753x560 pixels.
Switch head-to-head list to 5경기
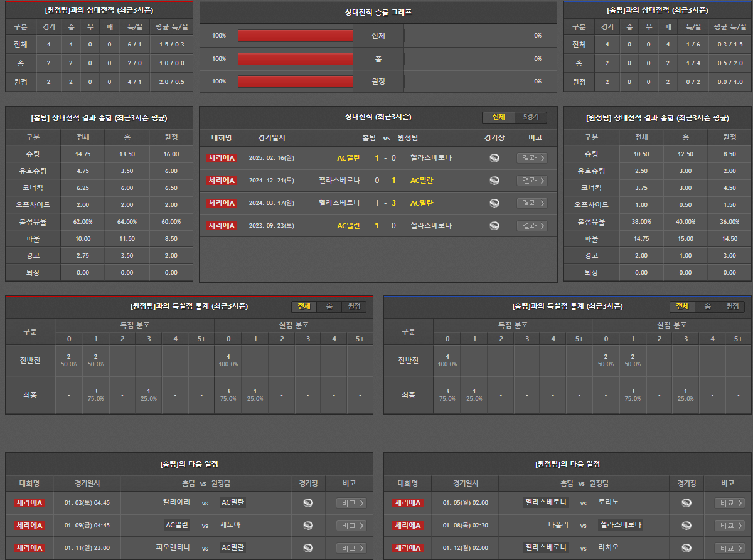coord(531,117)
